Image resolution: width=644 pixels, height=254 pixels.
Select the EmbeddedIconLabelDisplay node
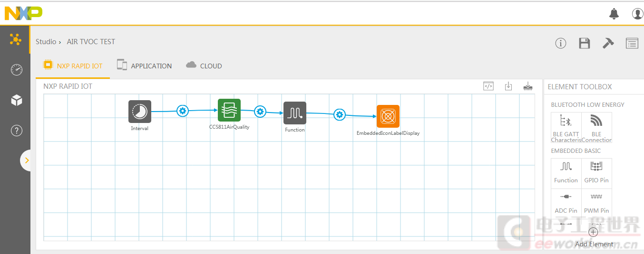click(x=388, y=116)
